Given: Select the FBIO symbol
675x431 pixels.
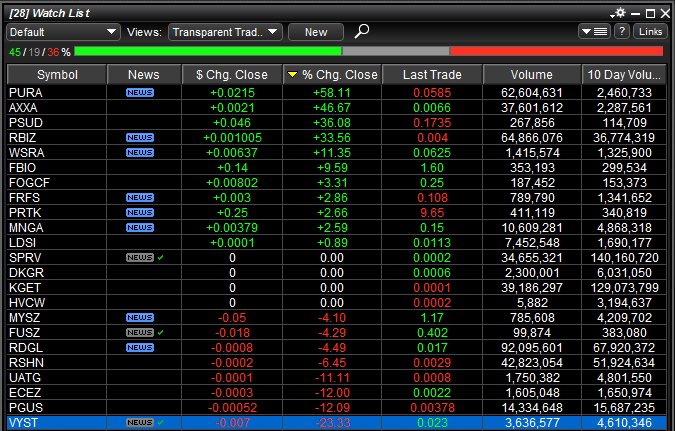Looking at the screenshot, I should pos(22,167).
